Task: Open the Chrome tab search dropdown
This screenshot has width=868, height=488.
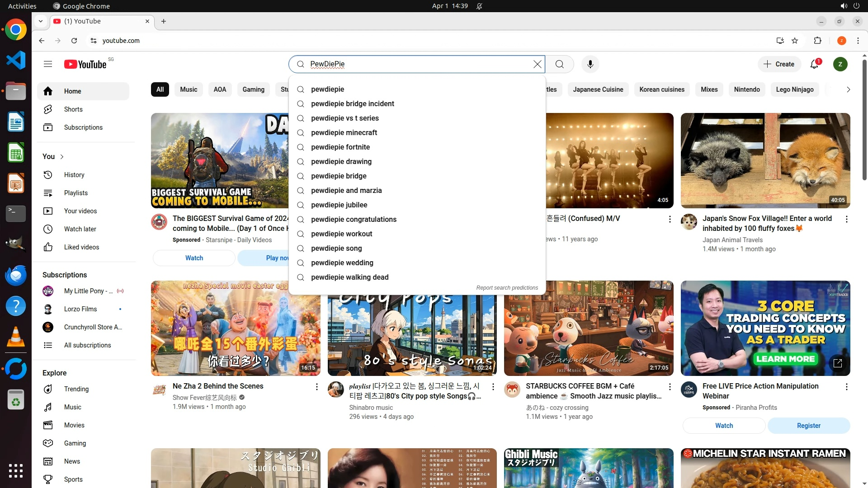Action: 41,21
